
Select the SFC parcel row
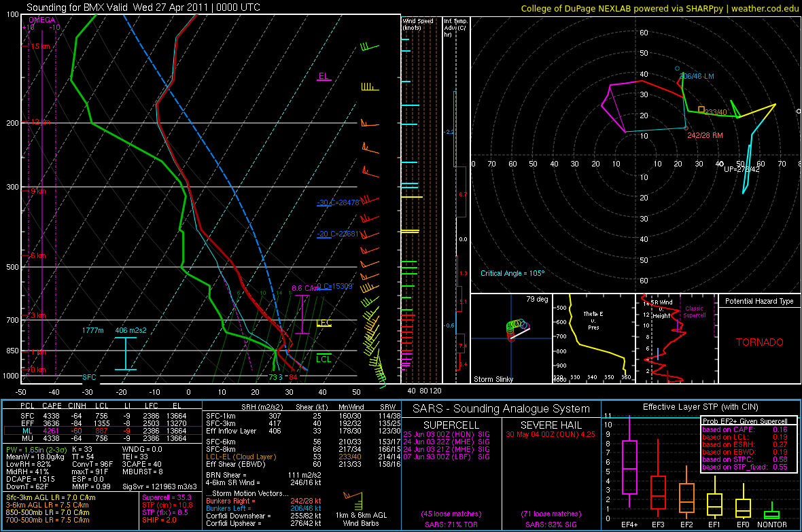(x=103, y=416)
